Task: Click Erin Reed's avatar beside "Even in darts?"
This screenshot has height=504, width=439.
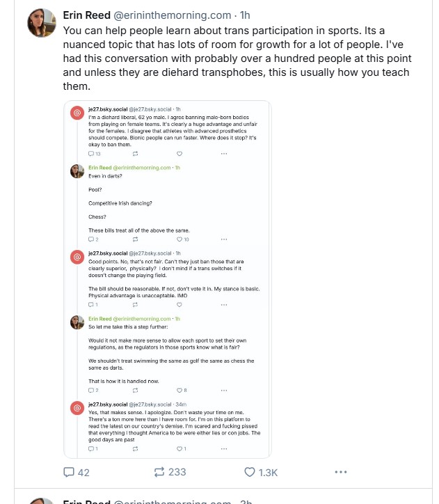Action: click(78, 171)
